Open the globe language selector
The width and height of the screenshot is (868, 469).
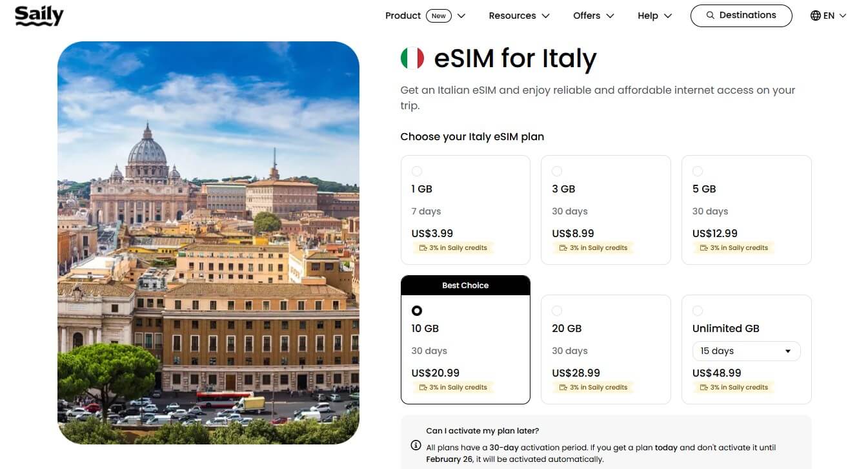814,15
